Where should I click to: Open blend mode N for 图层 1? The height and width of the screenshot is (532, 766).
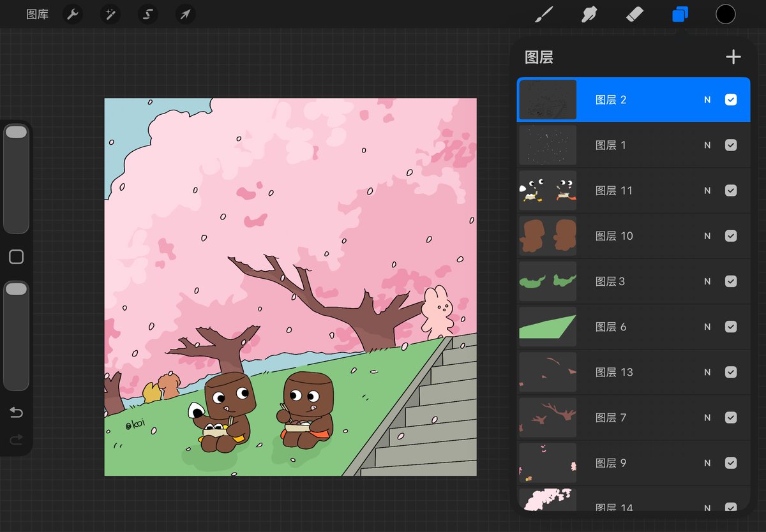pos(707,145)
